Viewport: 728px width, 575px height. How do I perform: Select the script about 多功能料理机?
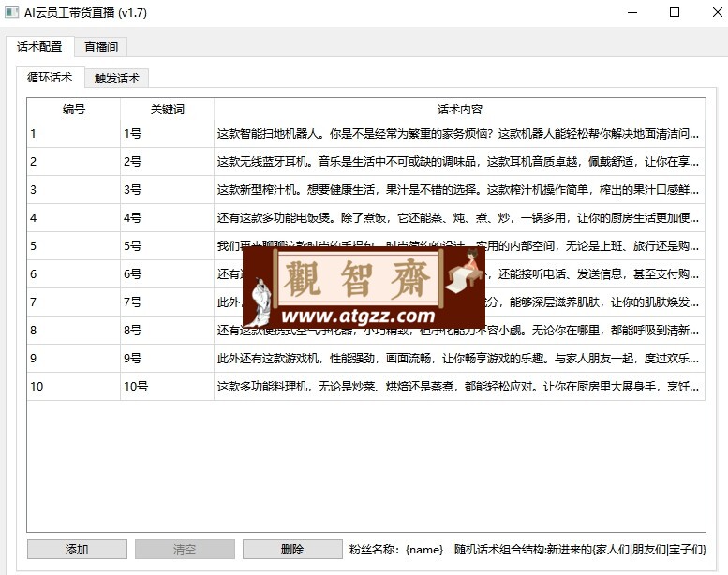click(460, 386)
